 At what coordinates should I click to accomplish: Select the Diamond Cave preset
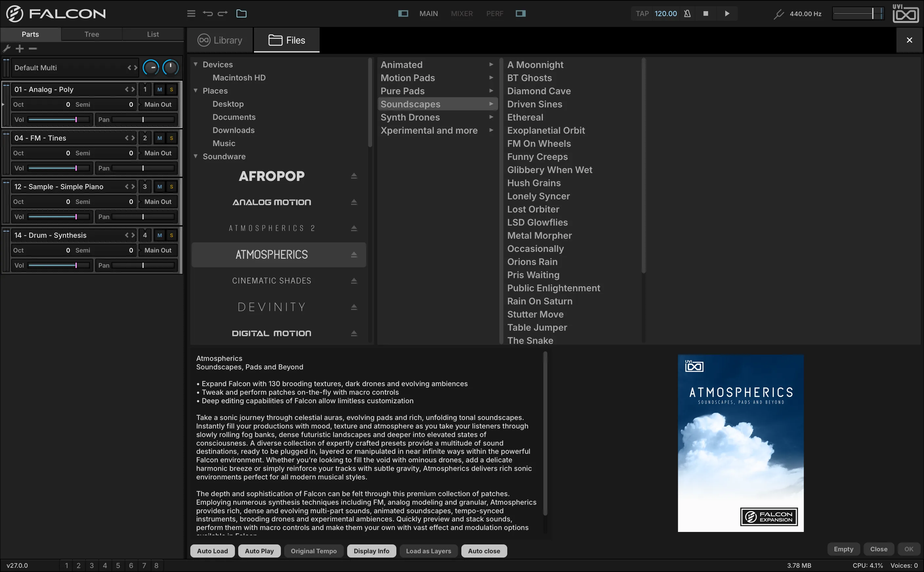tap(538, 91)
